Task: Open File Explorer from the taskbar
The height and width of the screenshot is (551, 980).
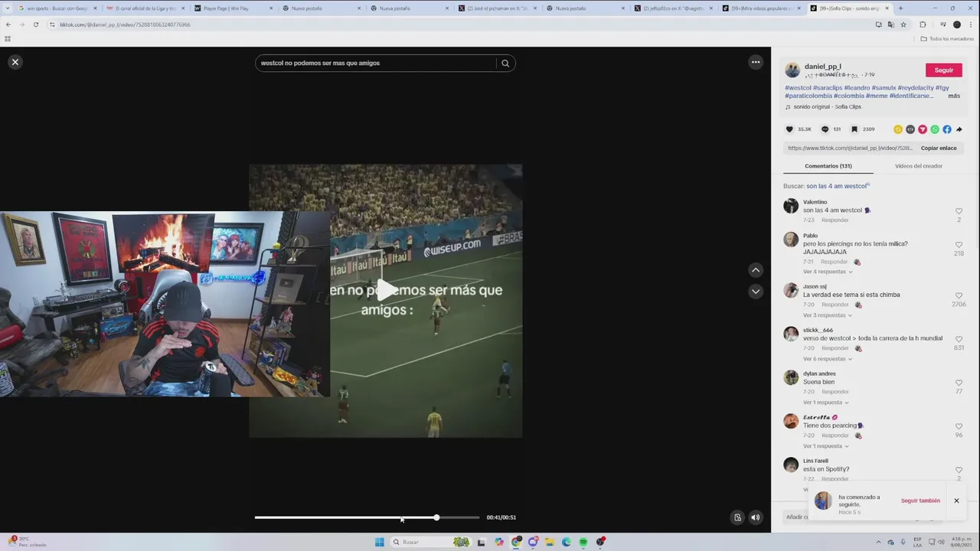Action: tap(550, 542)
